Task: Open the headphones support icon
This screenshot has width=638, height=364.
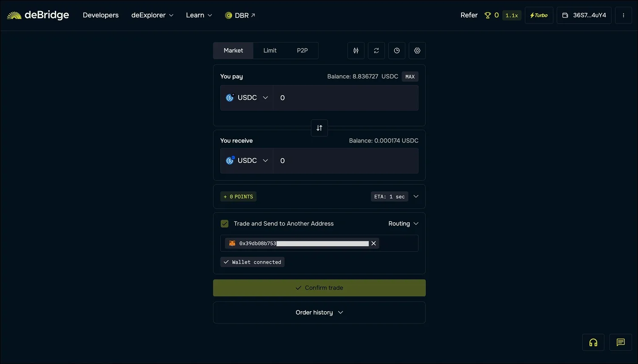Action: point(593,342)
